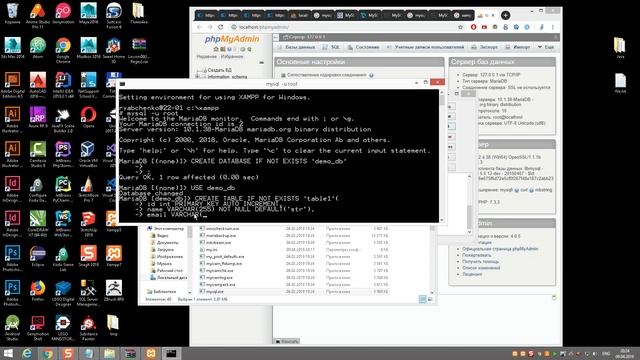Launch Kodu Game Lab shortcut
Screen dimensions: 640x360
pyautogui.click(x=63, y=259)
